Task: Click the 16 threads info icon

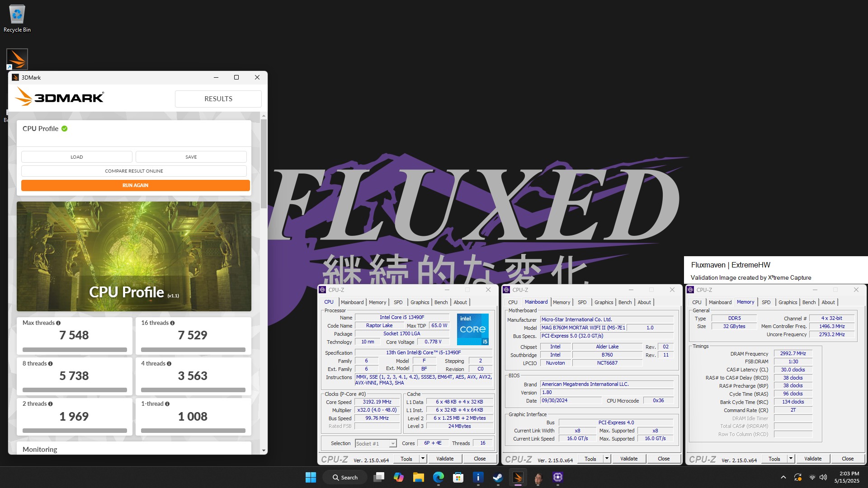Action: point(172,323)
